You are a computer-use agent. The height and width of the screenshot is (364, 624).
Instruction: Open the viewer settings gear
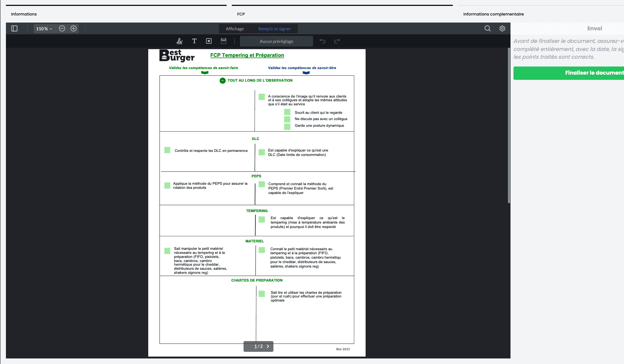[502, 28]
